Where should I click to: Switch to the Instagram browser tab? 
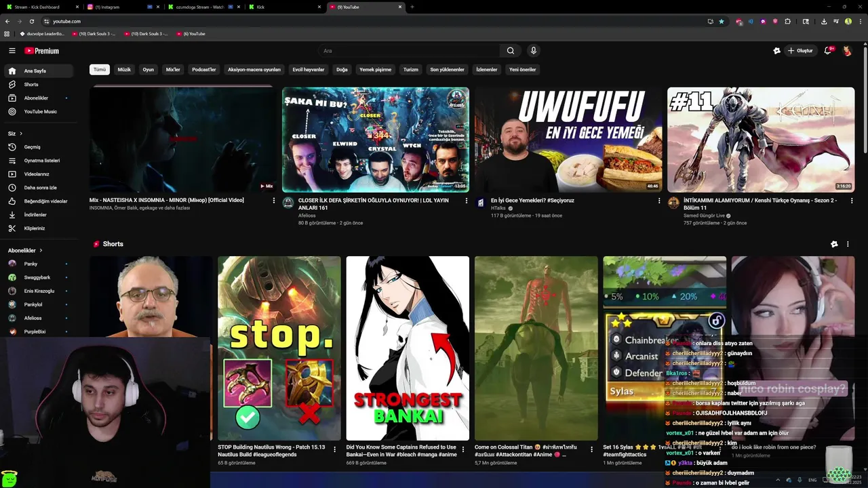point(122,7)
